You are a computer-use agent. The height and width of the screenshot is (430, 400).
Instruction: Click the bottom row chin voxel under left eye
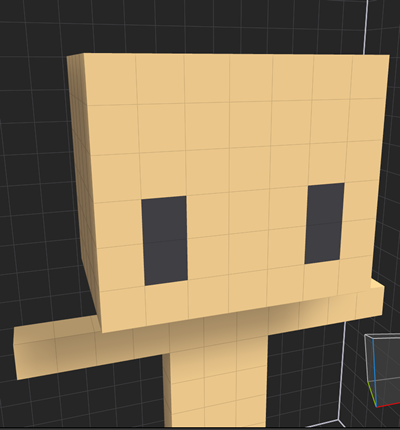pos(167,304)
